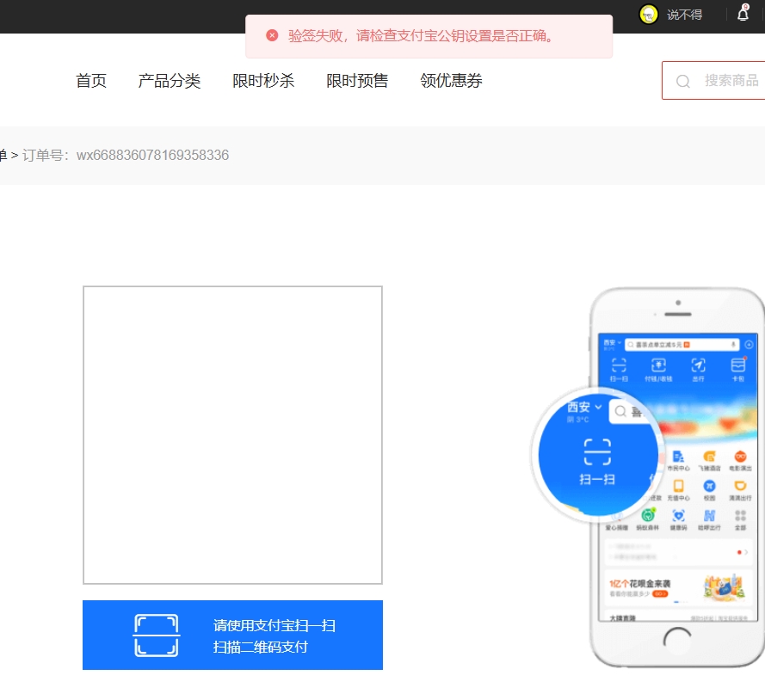Click the 验签失败 error message text
The width and height of the screenshot is (765, 700).
tap(421, 35)
